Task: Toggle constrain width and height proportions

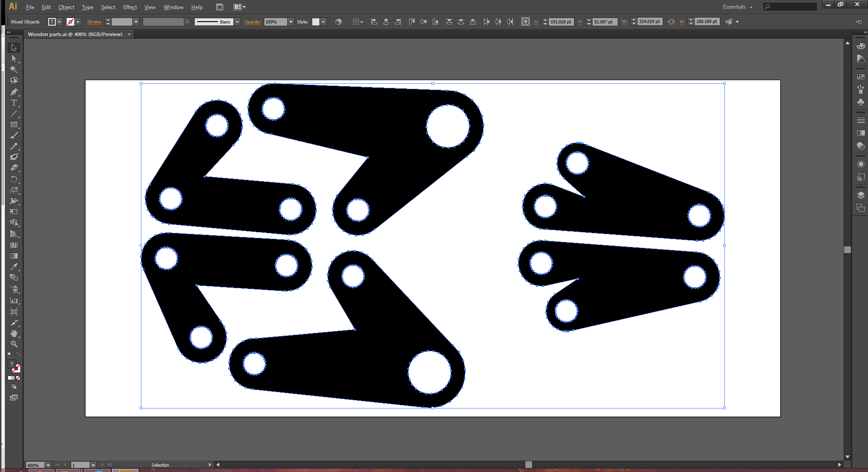Action: pyautogui.click(x=671, y=22)
